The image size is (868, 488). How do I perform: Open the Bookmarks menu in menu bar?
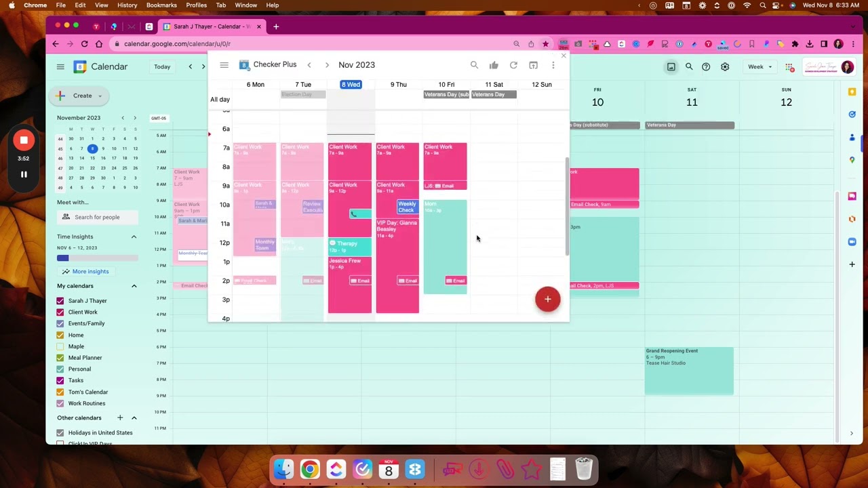[x=161, y=5]
